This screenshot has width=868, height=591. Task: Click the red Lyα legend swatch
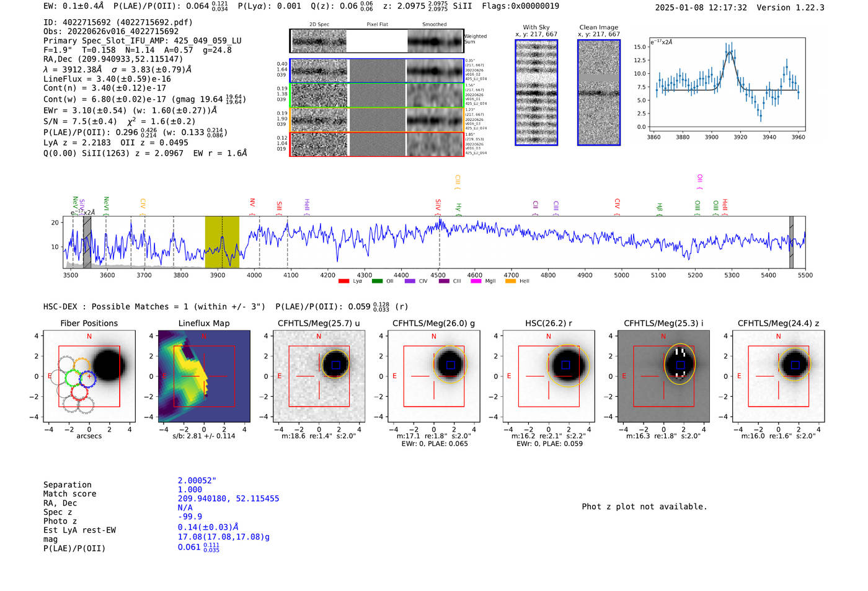(x=343, y=282)
